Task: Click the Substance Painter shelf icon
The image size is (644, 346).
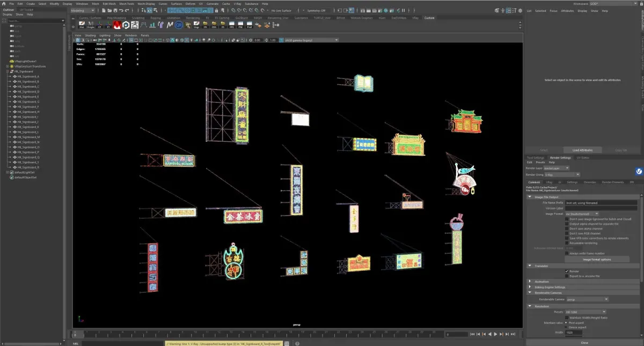Action: point(126,25)
